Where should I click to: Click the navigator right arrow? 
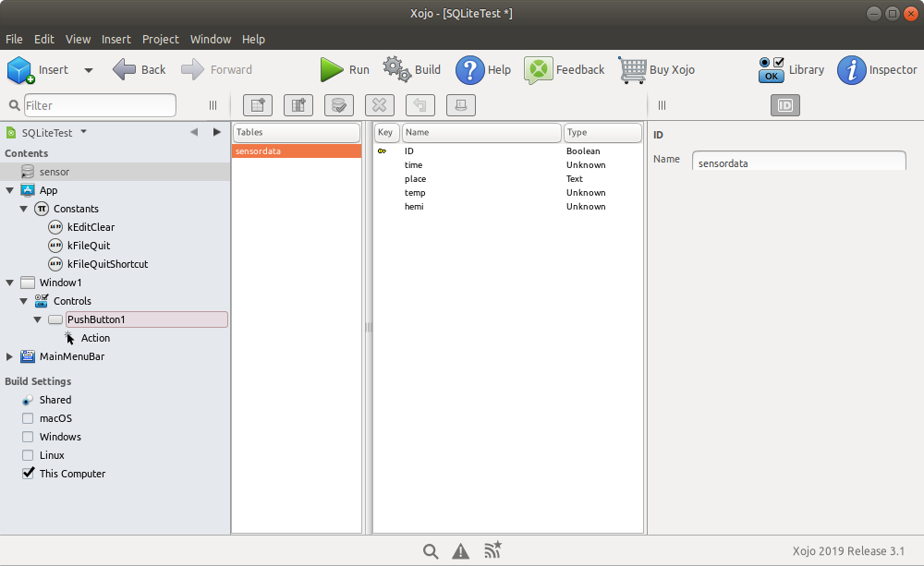(x=217, y=132)
